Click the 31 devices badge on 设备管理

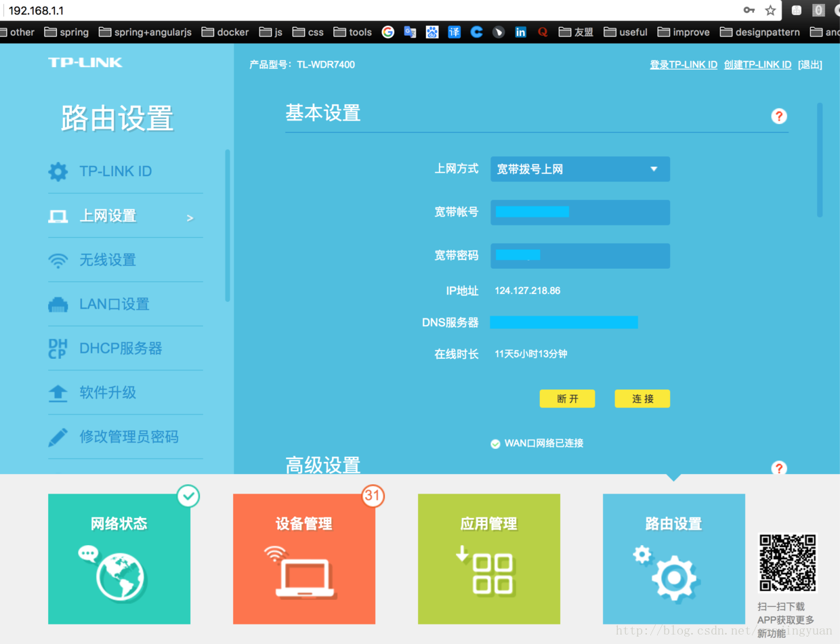tap(372, 496)
